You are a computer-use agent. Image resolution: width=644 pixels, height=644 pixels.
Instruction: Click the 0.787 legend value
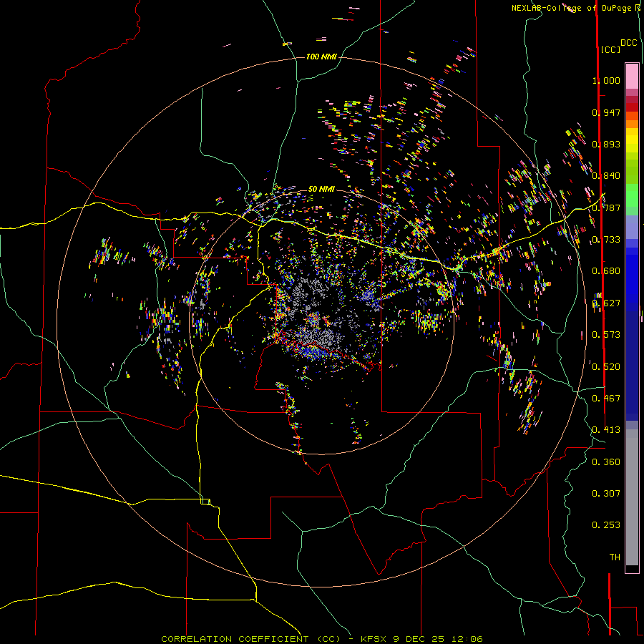click(x=606, y=208)
